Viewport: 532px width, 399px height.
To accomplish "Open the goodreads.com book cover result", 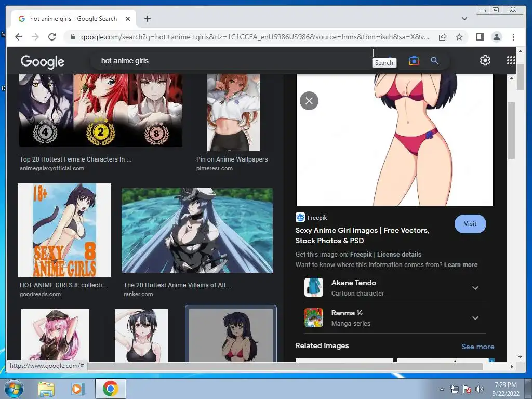I will 64,230.
